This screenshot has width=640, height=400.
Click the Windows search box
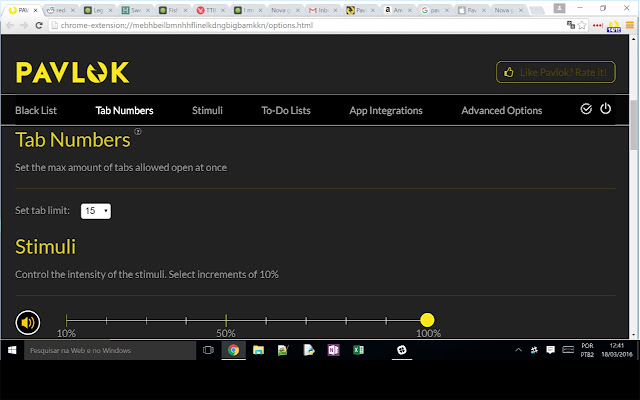110,350
